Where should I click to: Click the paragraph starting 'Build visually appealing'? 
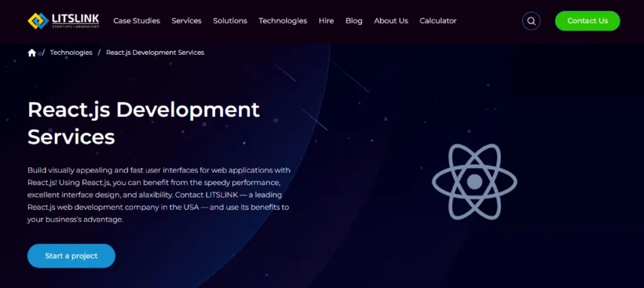159,195
